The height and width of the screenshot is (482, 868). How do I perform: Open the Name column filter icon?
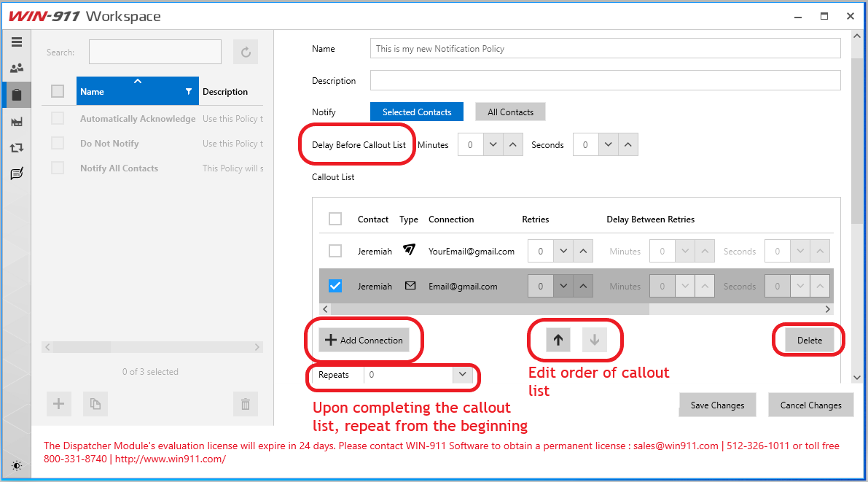point(189,91)
